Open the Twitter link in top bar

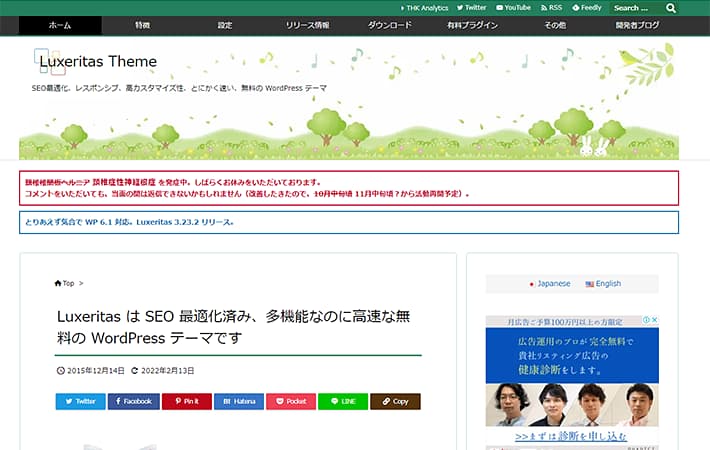click(471, 8)
